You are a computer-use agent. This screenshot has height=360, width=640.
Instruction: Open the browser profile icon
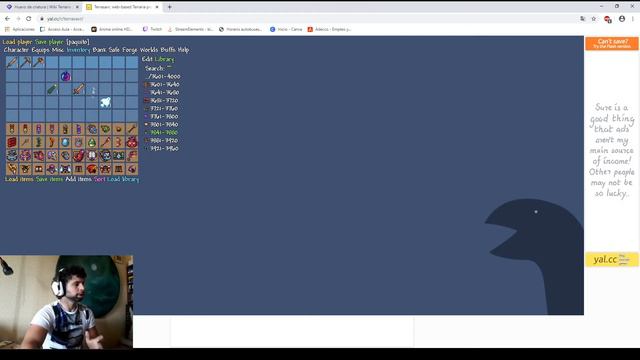click(x=622, y=19)
